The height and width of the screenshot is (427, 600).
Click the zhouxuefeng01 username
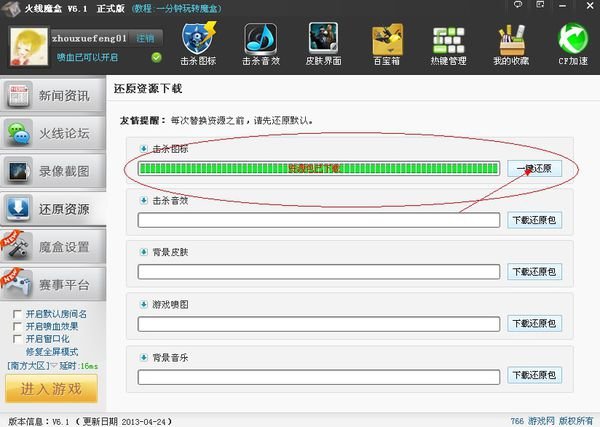89,38
